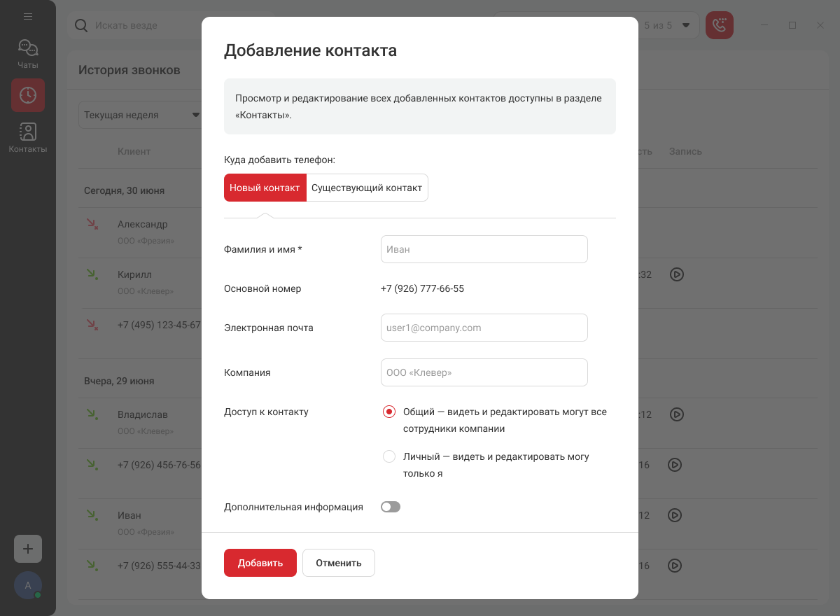
Task: Select the «Новый контакт» tab
Action: [265, 188]
